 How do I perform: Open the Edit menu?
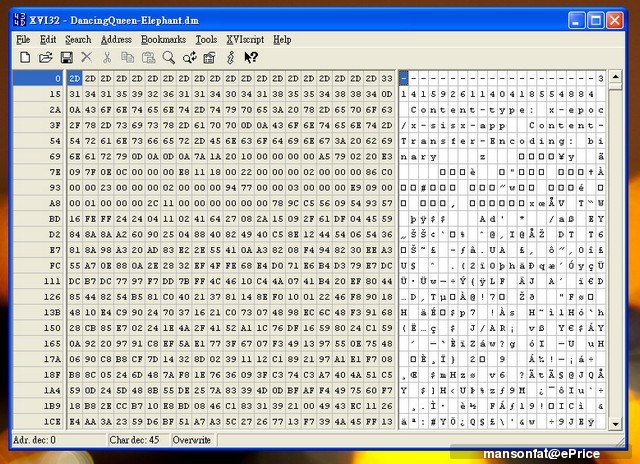tap(48, 40)
